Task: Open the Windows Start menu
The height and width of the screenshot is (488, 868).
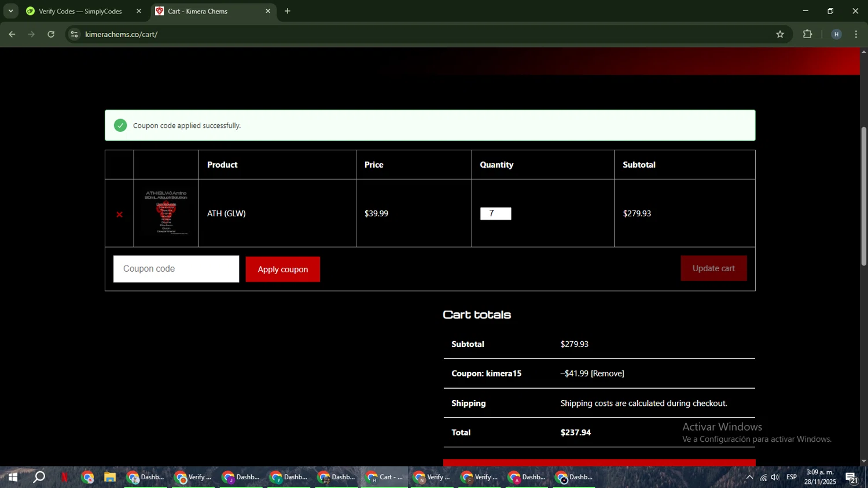Action: [x=13, y=478]
